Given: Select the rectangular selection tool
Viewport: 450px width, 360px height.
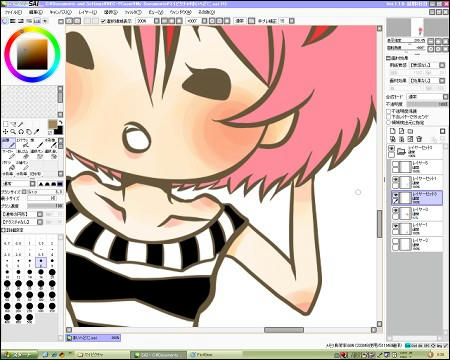Looking at the screenshot, I should 5,124.
